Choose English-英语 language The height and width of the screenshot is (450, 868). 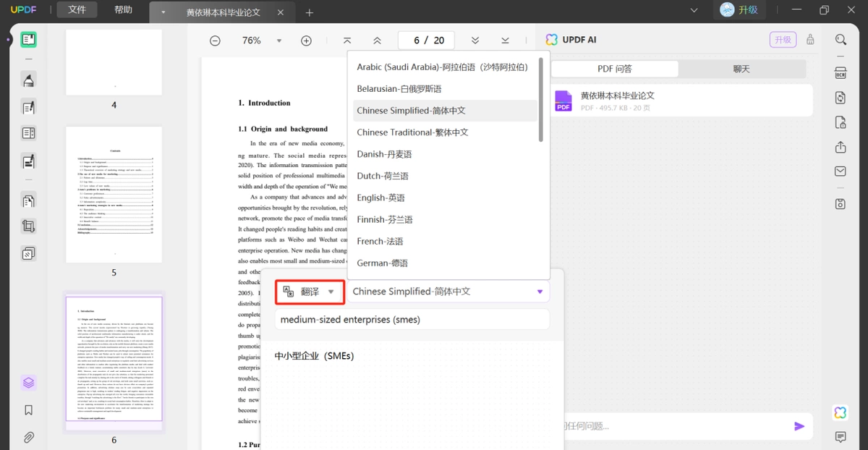pos(445,198)
